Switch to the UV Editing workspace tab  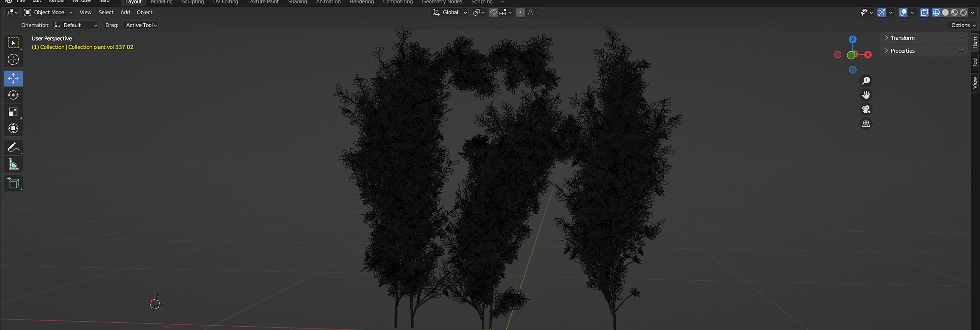pyautogui.click(x=226, y=2)
